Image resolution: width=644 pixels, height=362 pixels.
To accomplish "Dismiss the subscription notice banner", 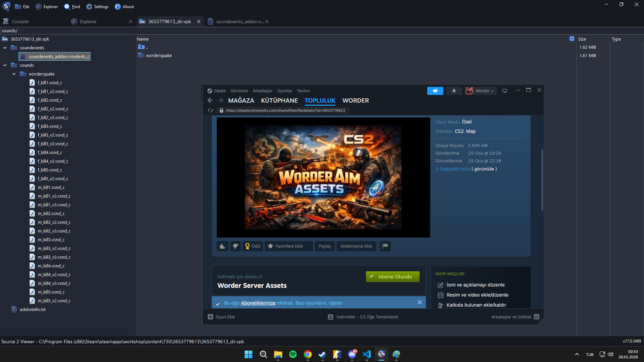I will 419,303.
